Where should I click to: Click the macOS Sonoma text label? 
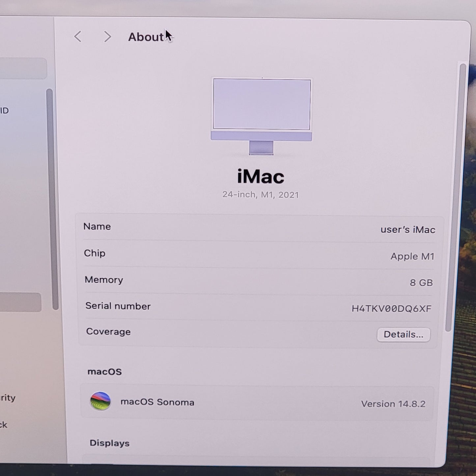coord(157,402)
